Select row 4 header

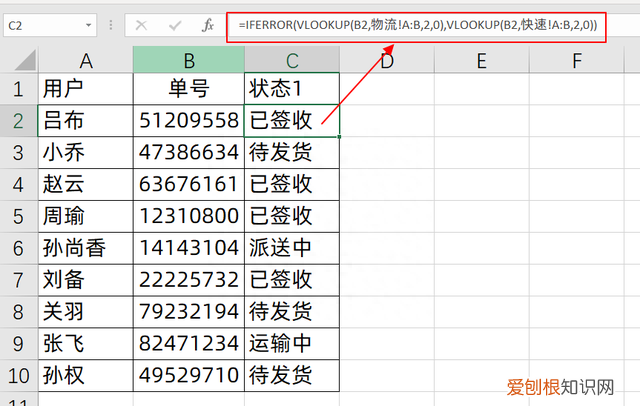coord(19,184)
